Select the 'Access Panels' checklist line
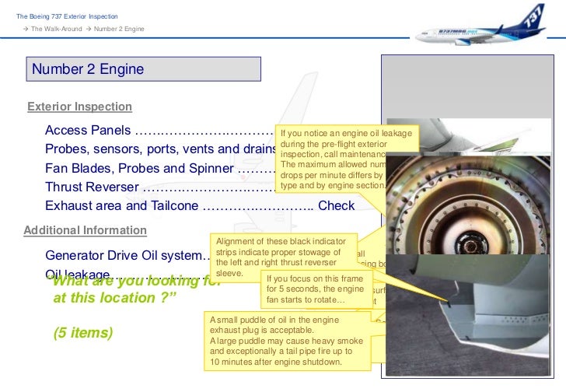Screen dimensions: 566x392 point(160,130)
